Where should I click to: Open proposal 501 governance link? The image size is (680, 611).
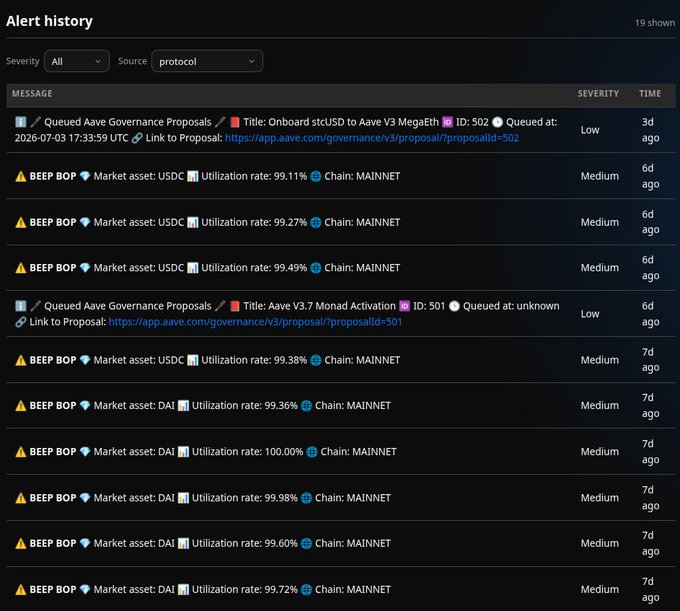(255, 322)
